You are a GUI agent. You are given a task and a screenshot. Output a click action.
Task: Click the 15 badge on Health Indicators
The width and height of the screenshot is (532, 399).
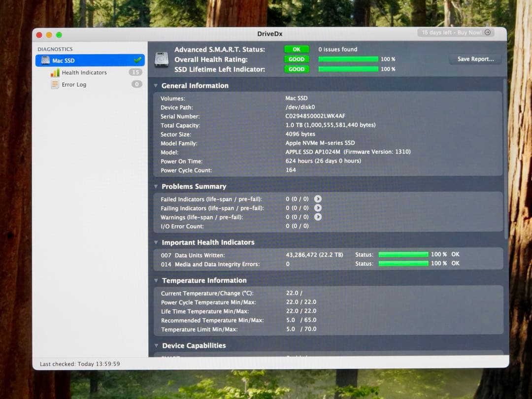click(136, 72)
